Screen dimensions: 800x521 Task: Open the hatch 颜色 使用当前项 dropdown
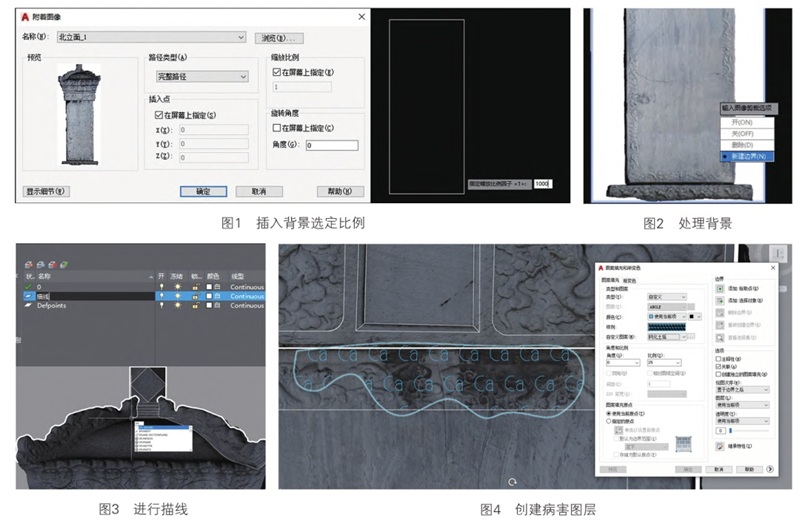667,316
